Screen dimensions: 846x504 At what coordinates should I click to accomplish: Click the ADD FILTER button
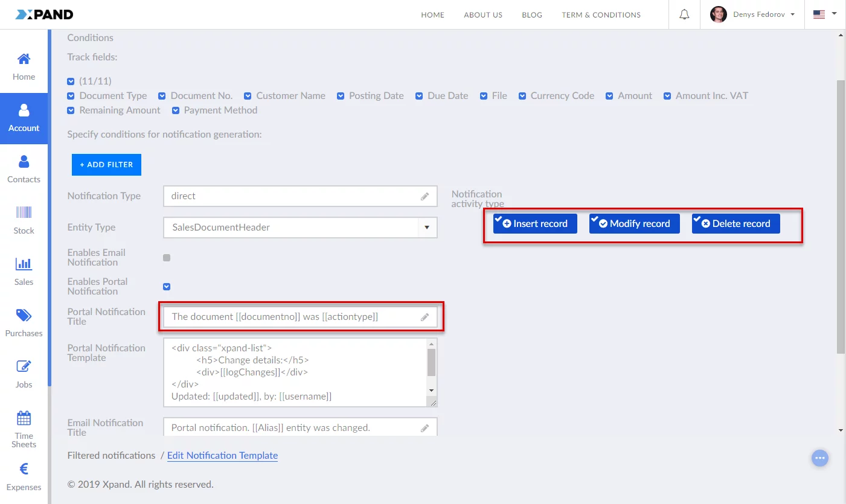click(x=106, y=165)
